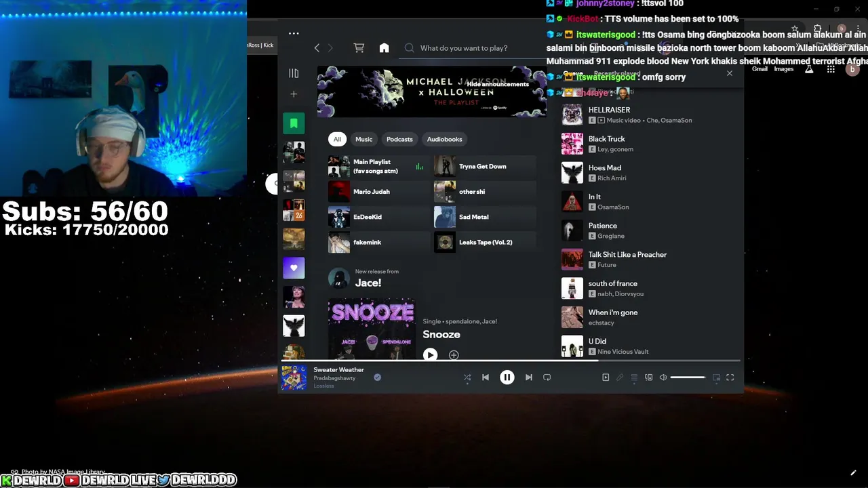Screen dimensions: 868x488
Task: Adjust the volume slider
Action: (688, 378)
